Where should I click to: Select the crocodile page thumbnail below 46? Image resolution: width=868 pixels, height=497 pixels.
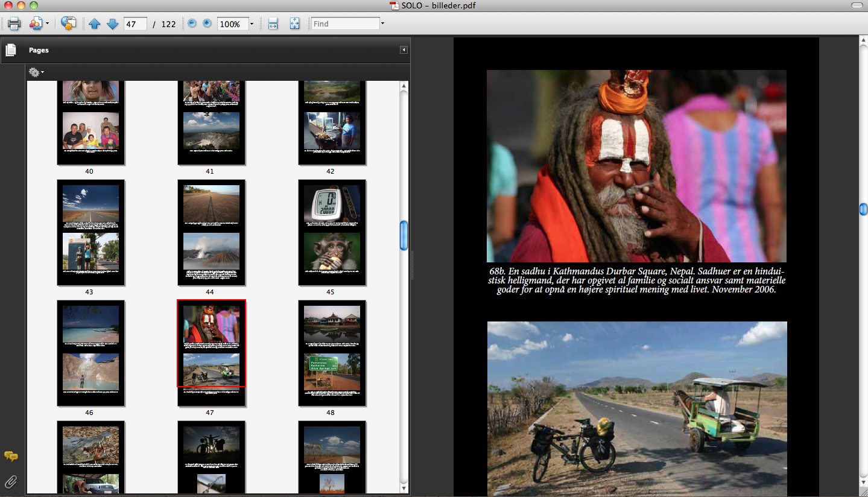point(90,457)
